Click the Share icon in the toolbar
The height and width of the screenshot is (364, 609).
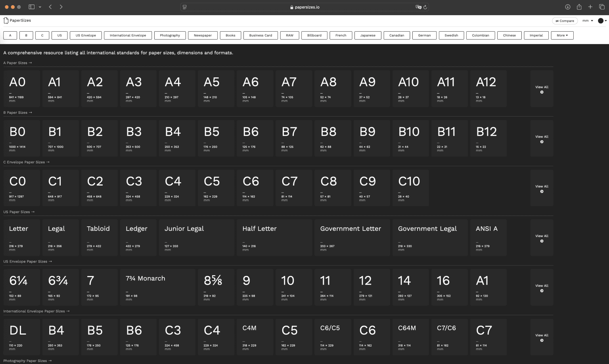coord(579,7)
